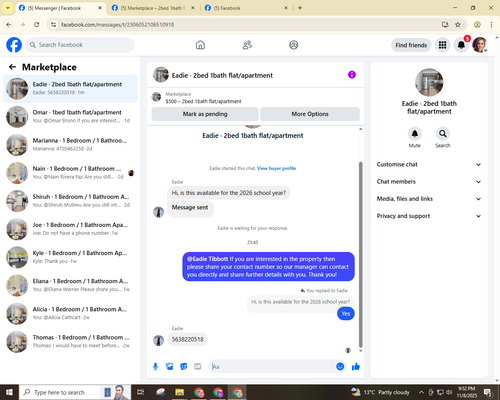View site information icon in address bar
This screenshot has height=400, width=500.
point(53,24)
